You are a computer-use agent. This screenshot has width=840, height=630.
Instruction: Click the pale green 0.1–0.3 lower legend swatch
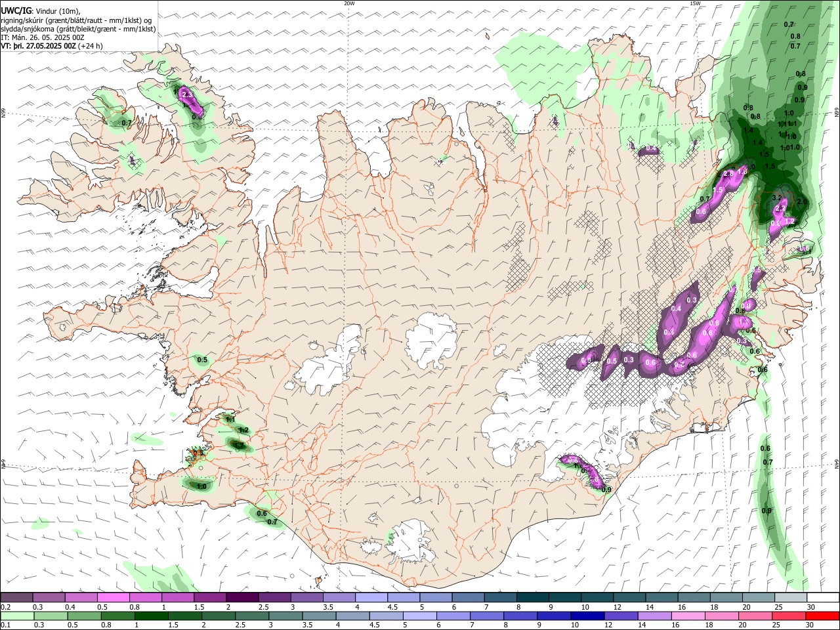click(x=17, y=616)
